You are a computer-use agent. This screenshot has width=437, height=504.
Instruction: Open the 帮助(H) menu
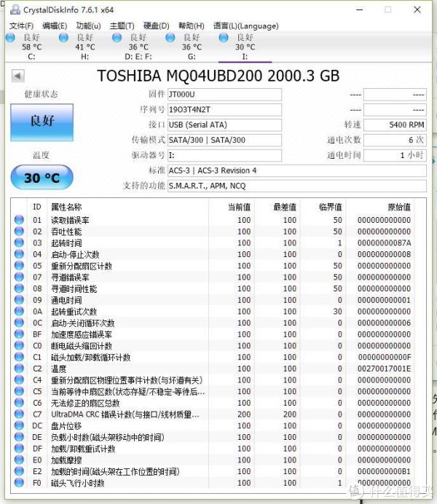(191, 26)
